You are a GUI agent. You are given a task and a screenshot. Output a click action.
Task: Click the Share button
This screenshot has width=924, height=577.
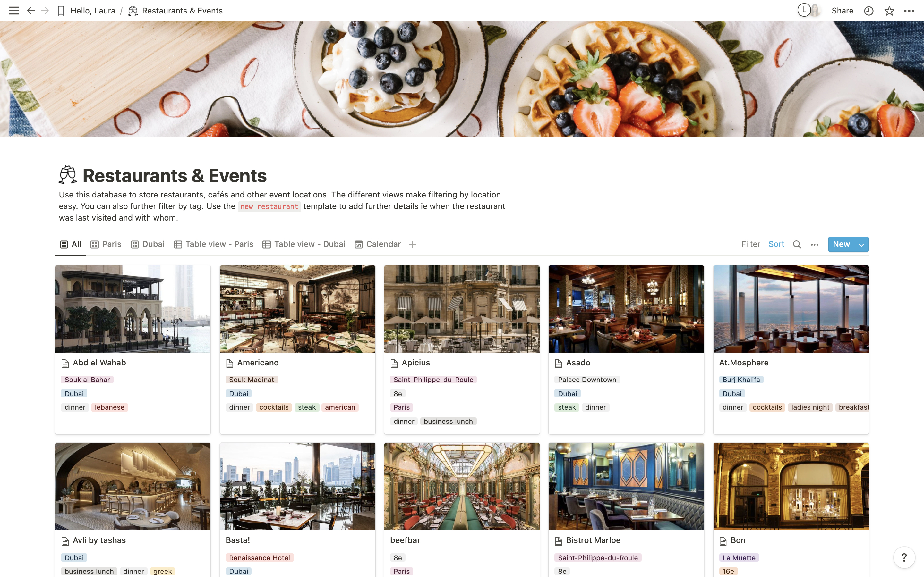(x=842, y=11)
